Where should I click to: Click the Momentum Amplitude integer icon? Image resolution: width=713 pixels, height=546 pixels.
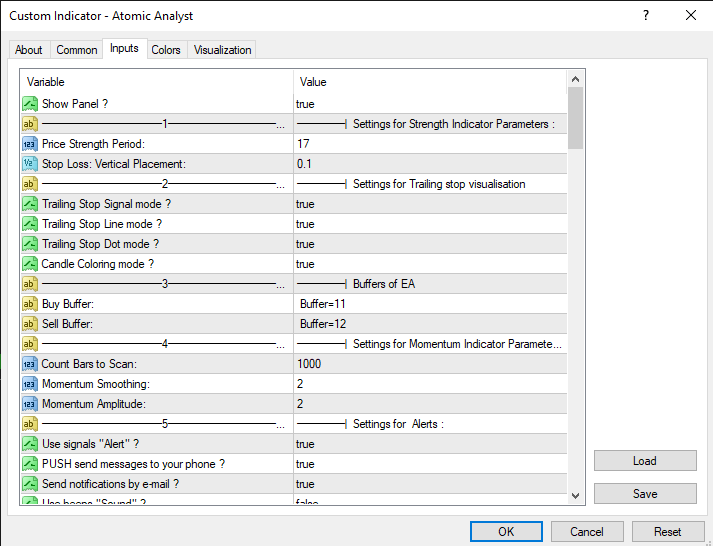[x=29, y=404]
